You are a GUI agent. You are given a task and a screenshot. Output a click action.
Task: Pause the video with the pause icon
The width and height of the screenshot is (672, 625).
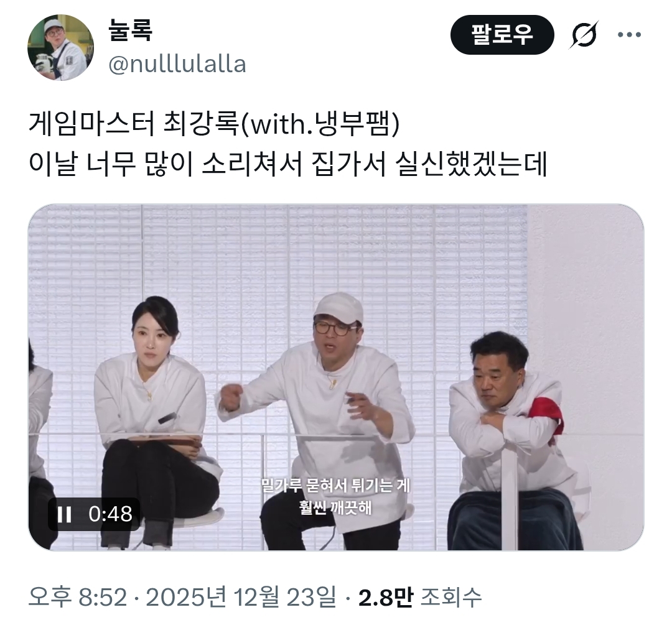[x=65, y=514]
